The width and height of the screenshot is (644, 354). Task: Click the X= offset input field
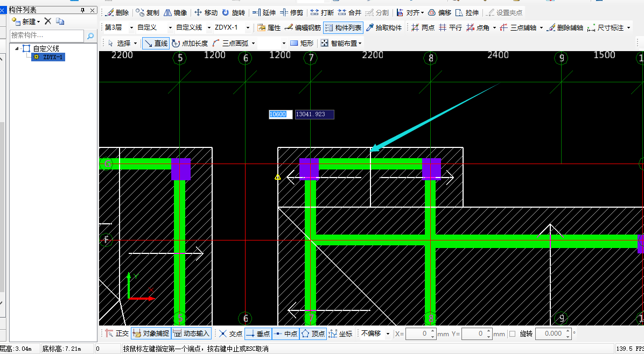point(420,334)
